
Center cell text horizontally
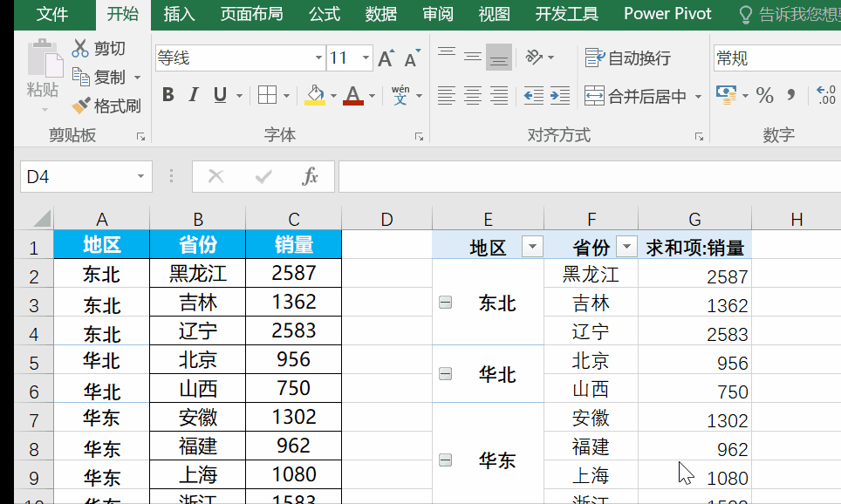point(473,96)
